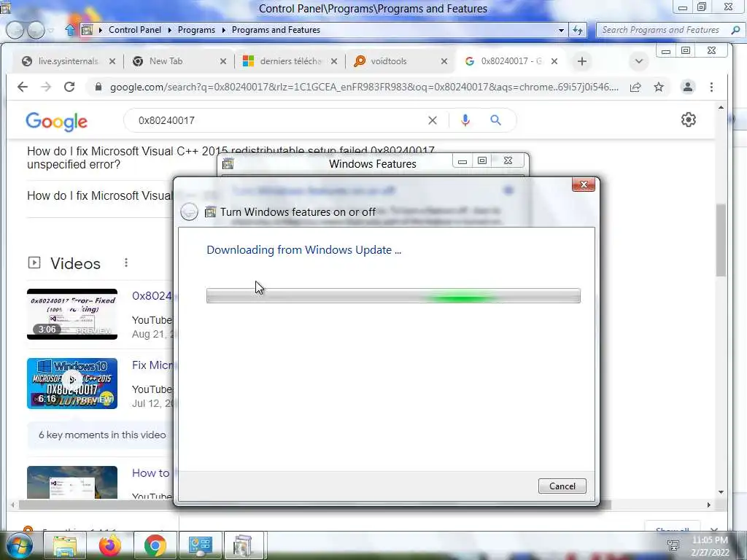This screenshot has height=560, width=747.
Task: Click the Google logo
Action: (57, 121)
